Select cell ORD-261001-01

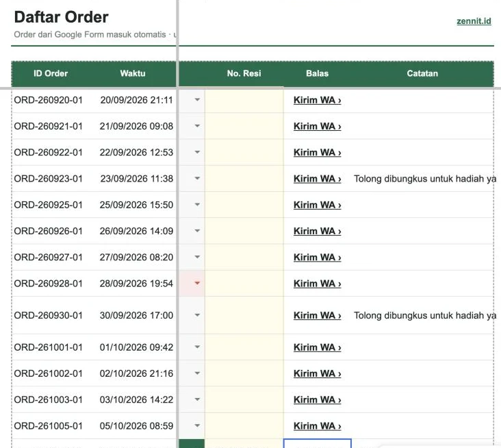[48, 347]
